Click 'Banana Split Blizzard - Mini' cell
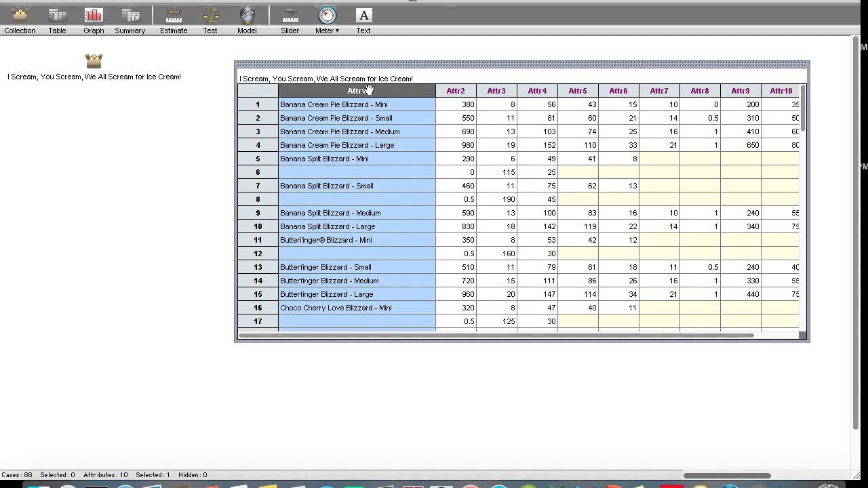868x488 pixels. coord(357,159)
